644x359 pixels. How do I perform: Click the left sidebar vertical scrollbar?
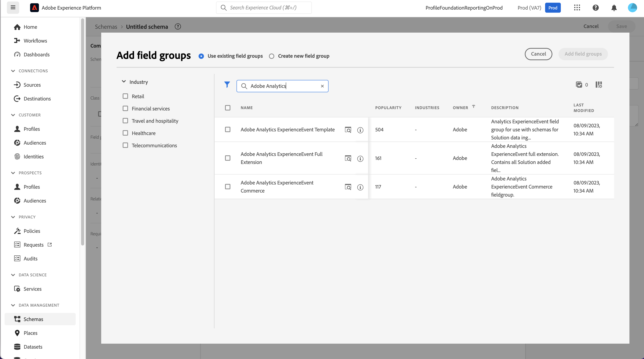(x=82, y=132)
